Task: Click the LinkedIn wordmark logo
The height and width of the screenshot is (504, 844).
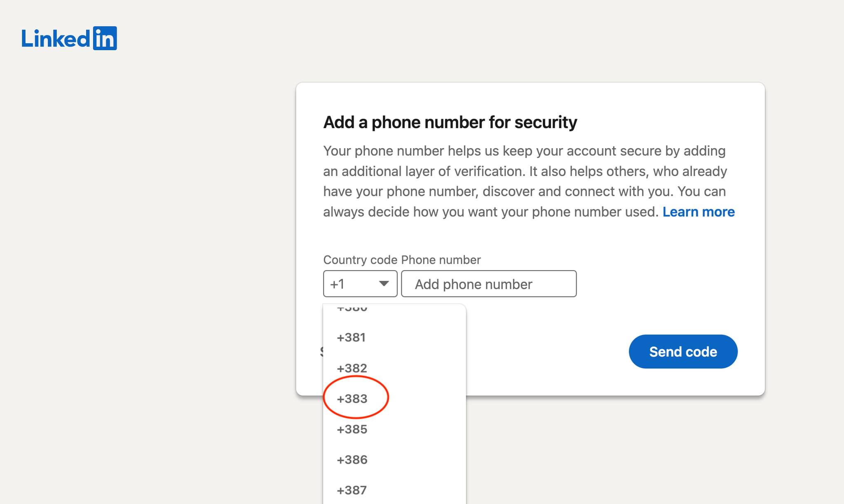Action: (x=69, y=38)
